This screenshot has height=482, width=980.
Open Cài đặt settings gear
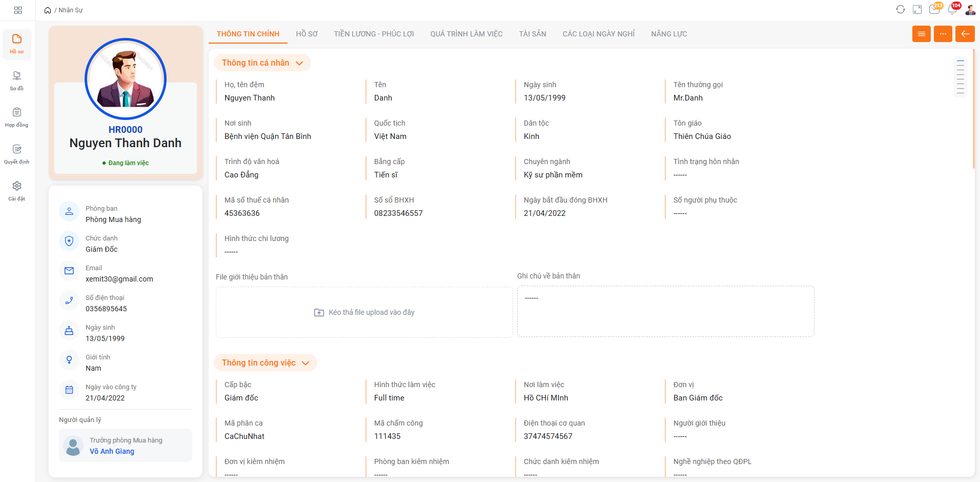click(x=17, y=191)
